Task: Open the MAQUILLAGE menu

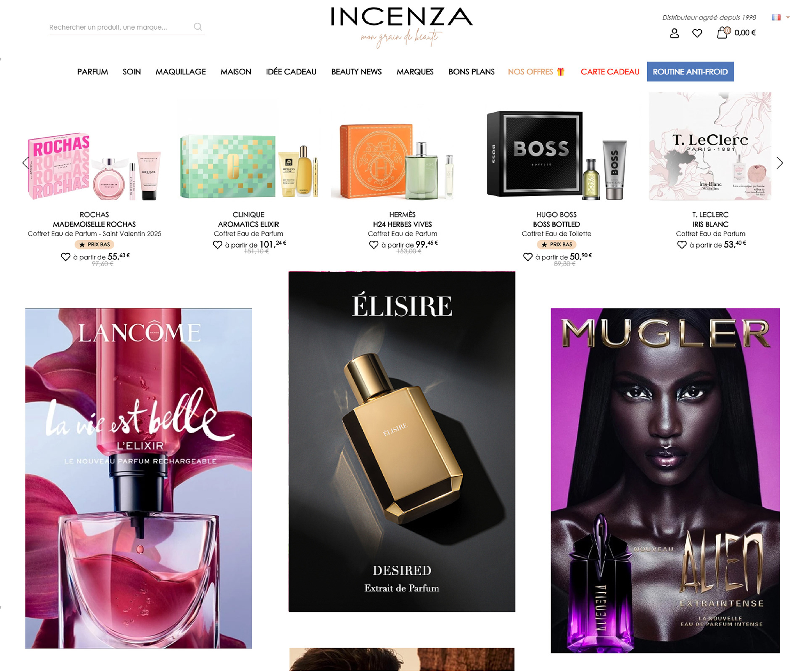Action: pos(181,72)
